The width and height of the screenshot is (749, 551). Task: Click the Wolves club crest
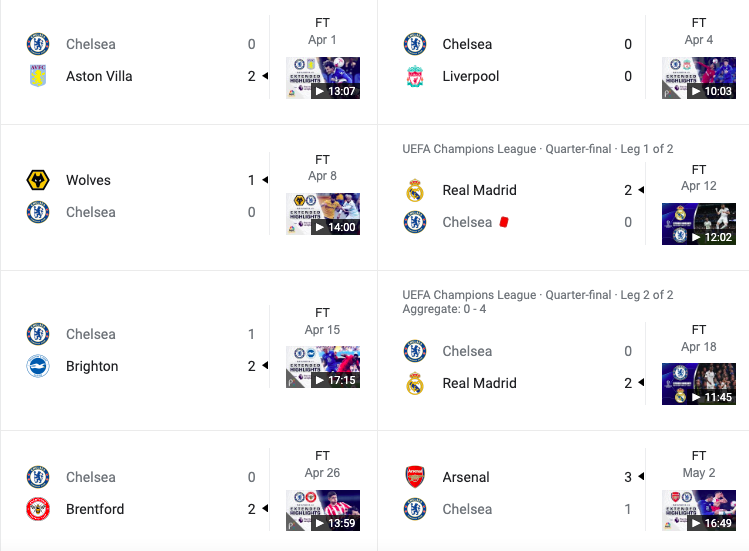[38, 180]
